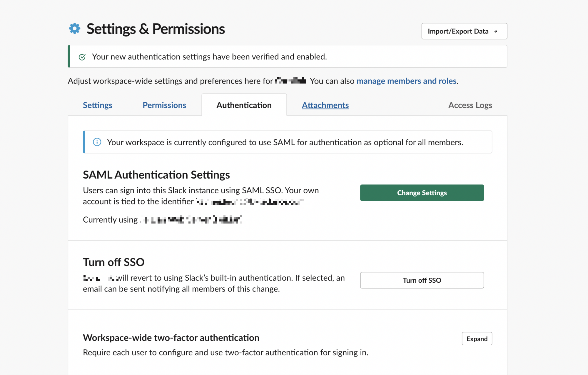The height and width of the screenshot is (375, 588).
Task: Click the green checkmark verification icon
Action: pos(83,56)
